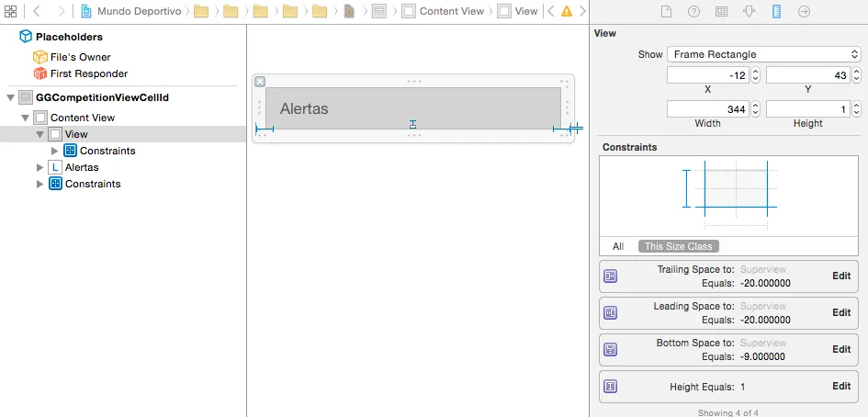Select This Size Class filter
The height and width of the screenshot is (417, 868).
679,246
